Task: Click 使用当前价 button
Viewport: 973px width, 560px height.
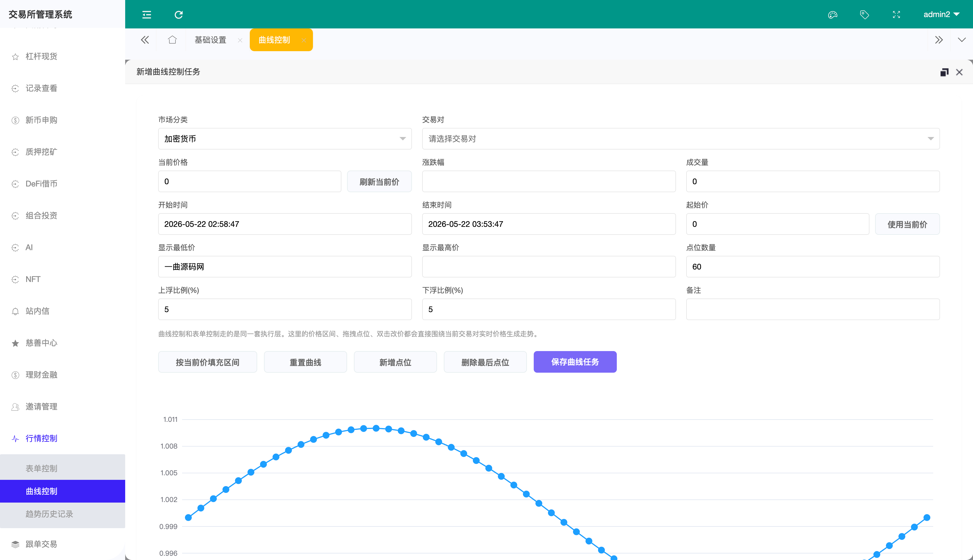Action: click(x=907, y=224)
